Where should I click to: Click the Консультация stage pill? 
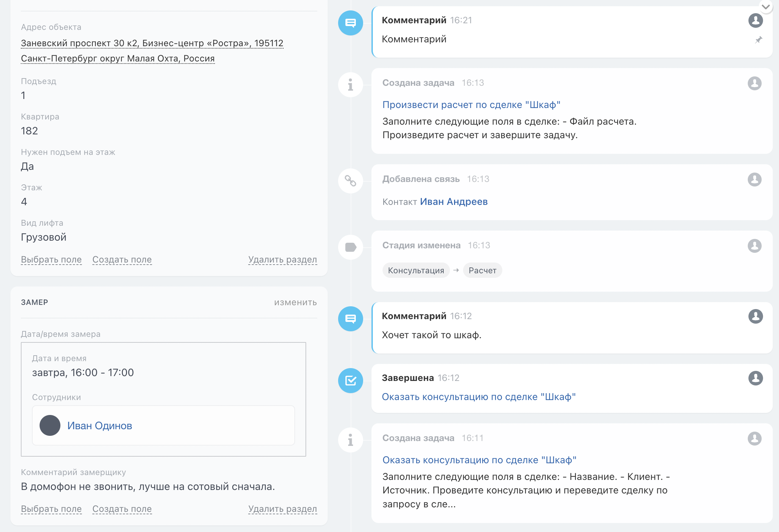click(x=416, y=271)
